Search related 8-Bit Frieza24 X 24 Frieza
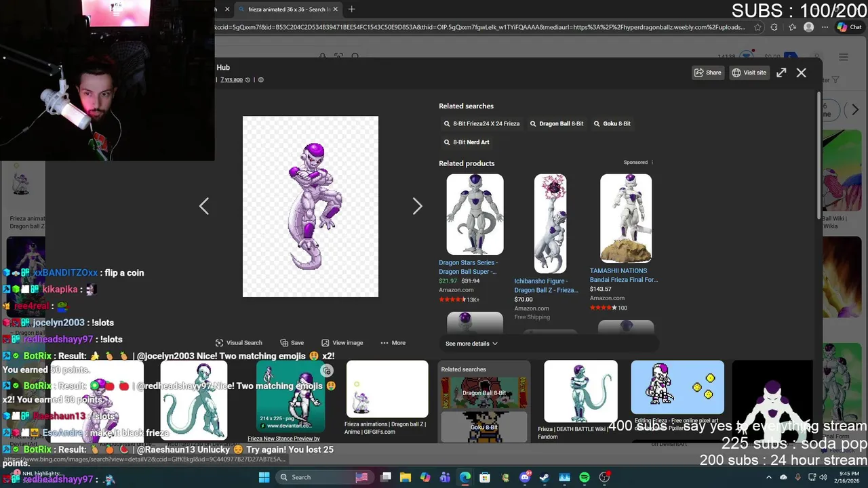 [x=481, y=124]
